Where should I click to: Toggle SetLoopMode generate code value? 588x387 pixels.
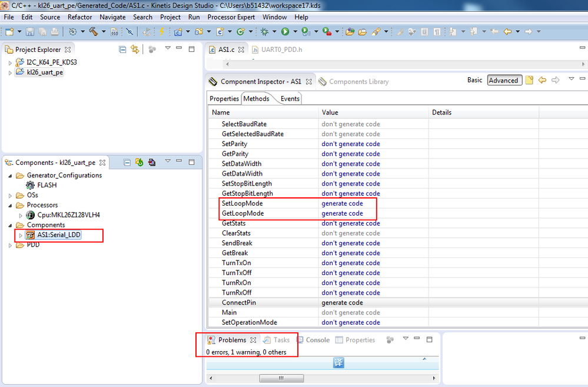342,203
